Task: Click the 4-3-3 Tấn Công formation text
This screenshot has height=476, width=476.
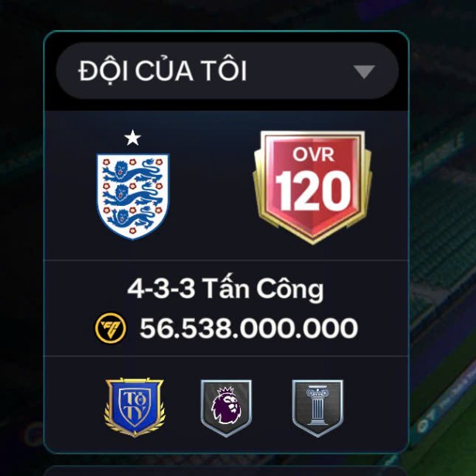Action: pyautogui.click(x=225, y=289)
